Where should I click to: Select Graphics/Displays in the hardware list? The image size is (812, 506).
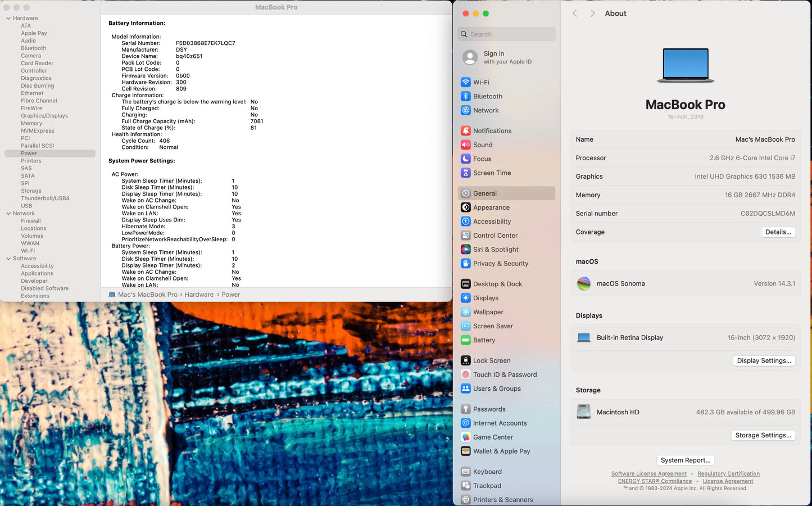[x=44, y=116]
